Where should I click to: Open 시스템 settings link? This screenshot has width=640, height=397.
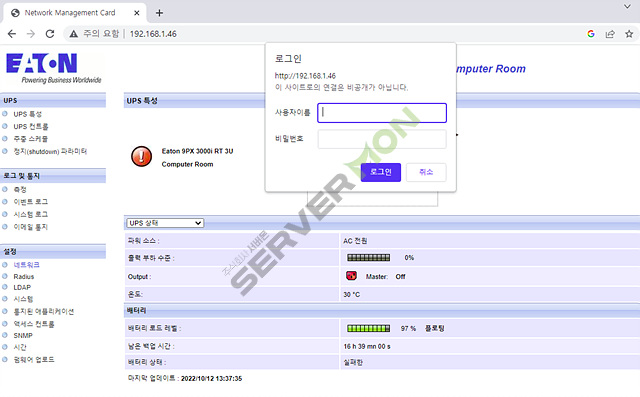tap(23, 299)
